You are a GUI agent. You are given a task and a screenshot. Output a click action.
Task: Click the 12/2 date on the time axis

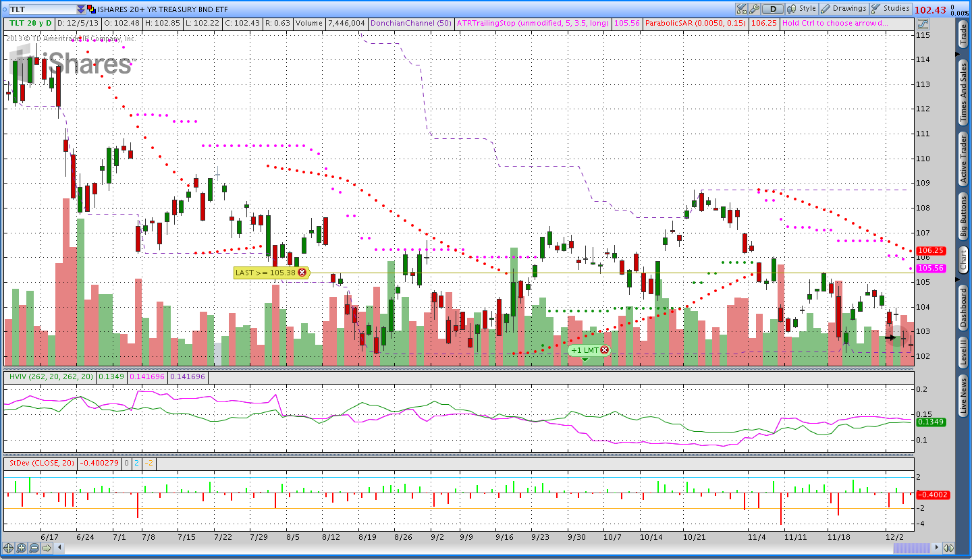tap(894, 537)
